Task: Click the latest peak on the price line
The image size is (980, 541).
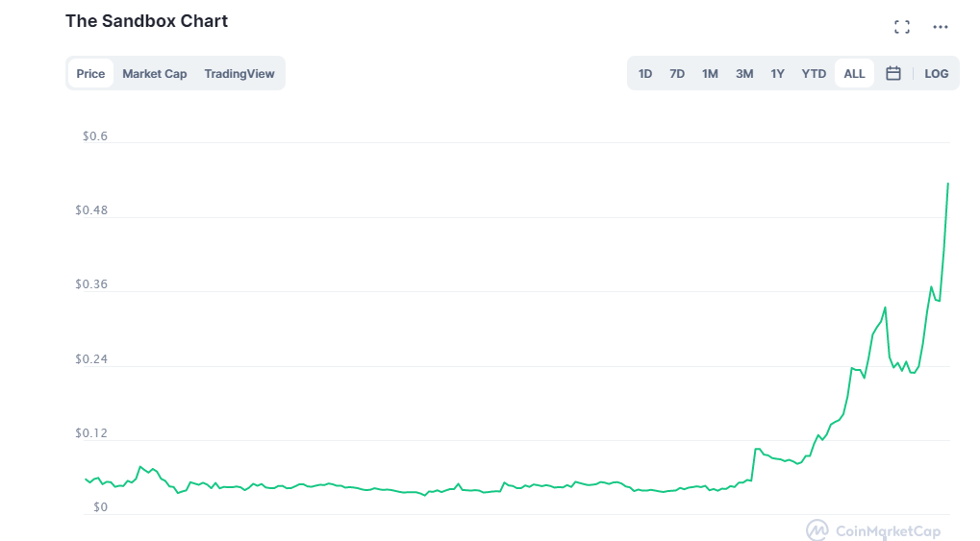Action: coord(947,184)
